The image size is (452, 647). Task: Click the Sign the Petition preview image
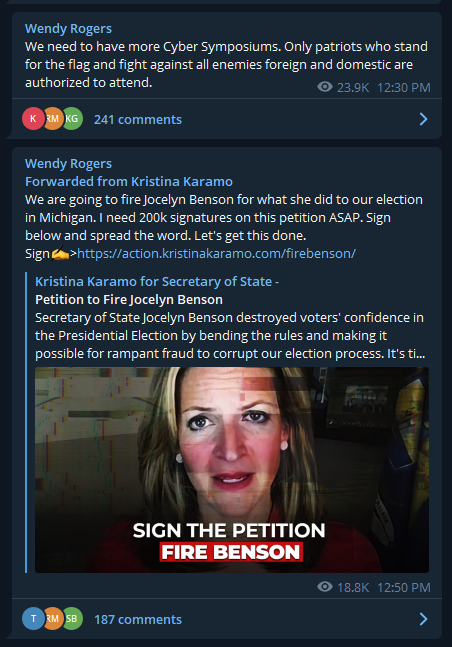(x=232, y=470)
